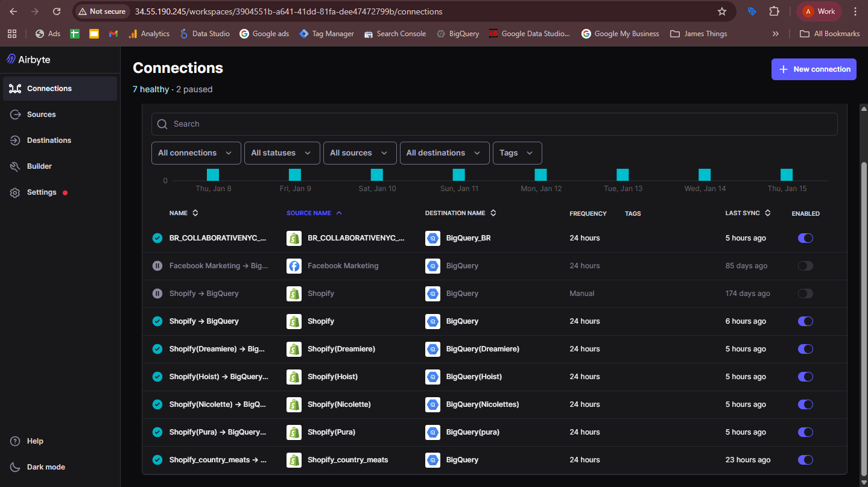Screen dimensions: 868x487
Task: Click healthy status icon of BR_COLLABORATIVENYC row
Action: [x=157, y=238]
